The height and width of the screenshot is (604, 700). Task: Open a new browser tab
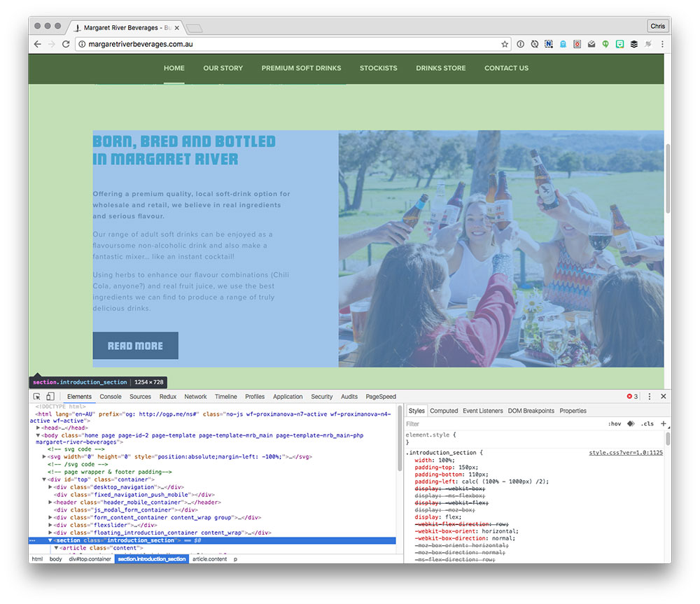tap(194, 29)
